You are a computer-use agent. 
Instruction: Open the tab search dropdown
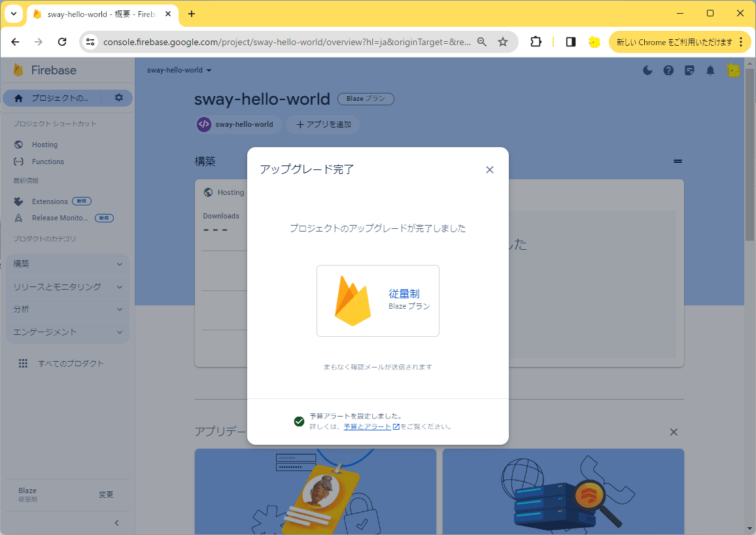tap(14, 14)
